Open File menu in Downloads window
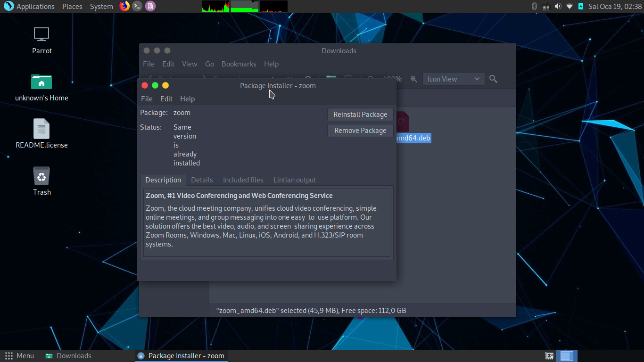Viewport: 644px width, 362px height. [x=149, y=64]
